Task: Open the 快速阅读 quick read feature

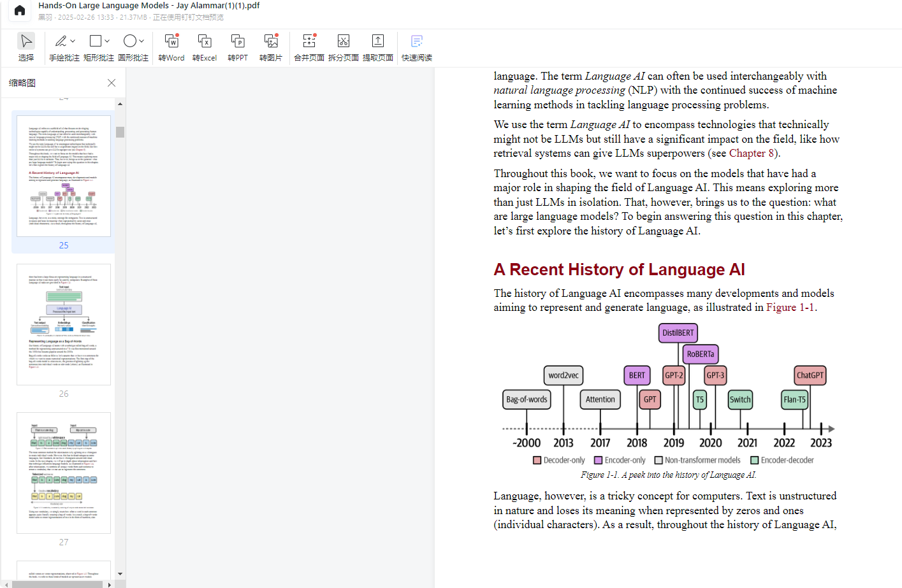Action: tap(417, 47)
